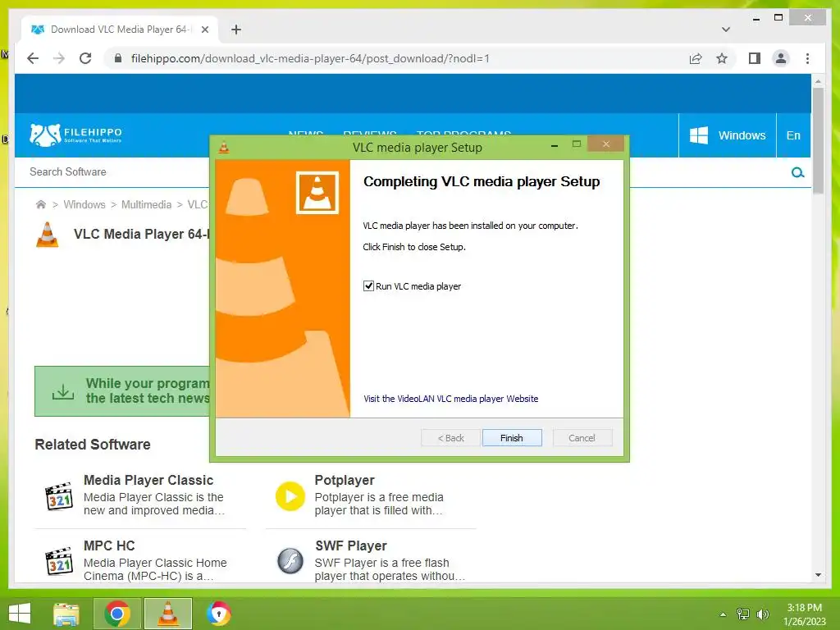The width and height of the screenshot is (840, 630).
Task: Click the Media Player Classic 321 icon
Action: click(x=59, y=496)
